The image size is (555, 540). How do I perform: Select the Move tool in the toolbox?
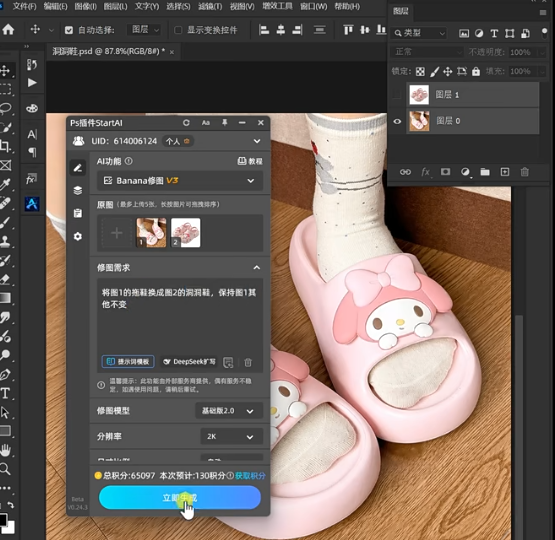click(x=5, y=70)
